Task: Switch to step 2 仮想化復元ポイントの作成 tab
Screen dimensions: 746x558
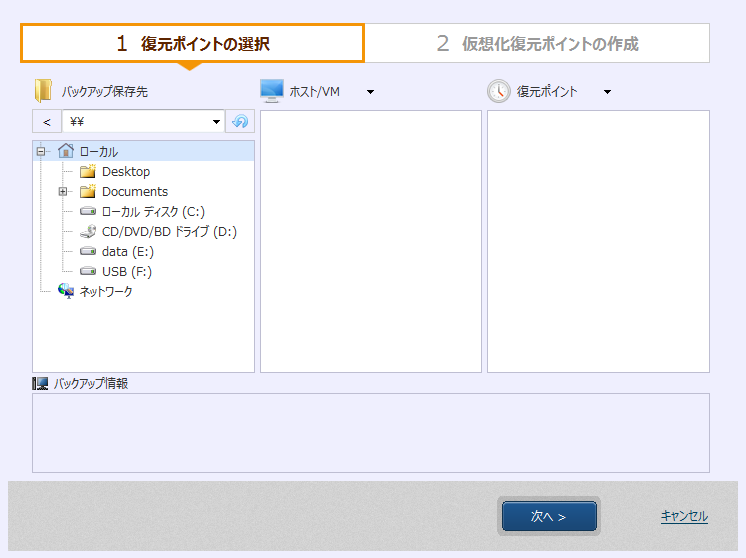Action: [x=537, y=44]
